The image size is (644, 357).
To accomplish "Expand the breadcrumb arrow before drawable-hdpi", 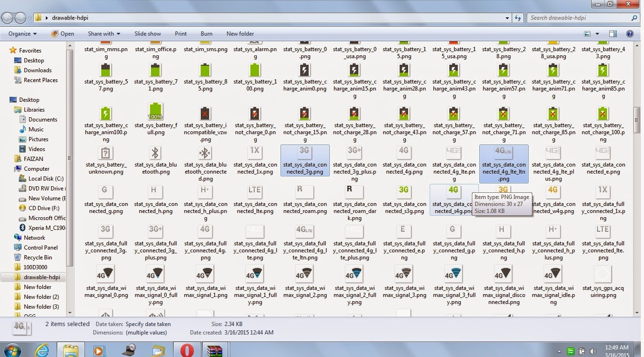I will coord(47,18).
